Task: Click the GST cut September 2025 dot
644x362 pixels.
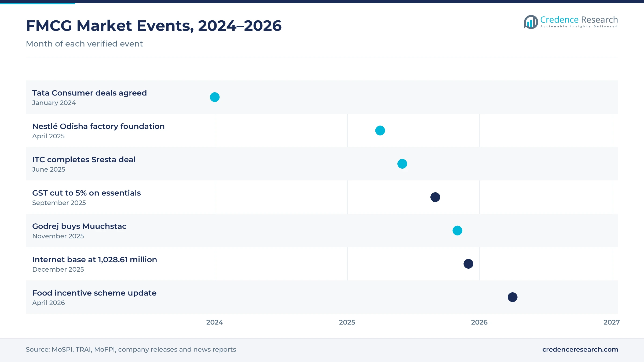Action: (435, 197)
